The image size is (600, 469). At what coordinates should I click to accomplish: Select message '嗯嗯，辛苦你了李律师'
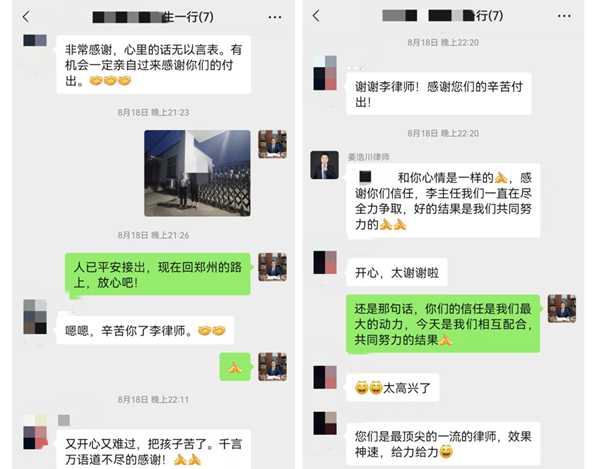[x=145, y=330]
